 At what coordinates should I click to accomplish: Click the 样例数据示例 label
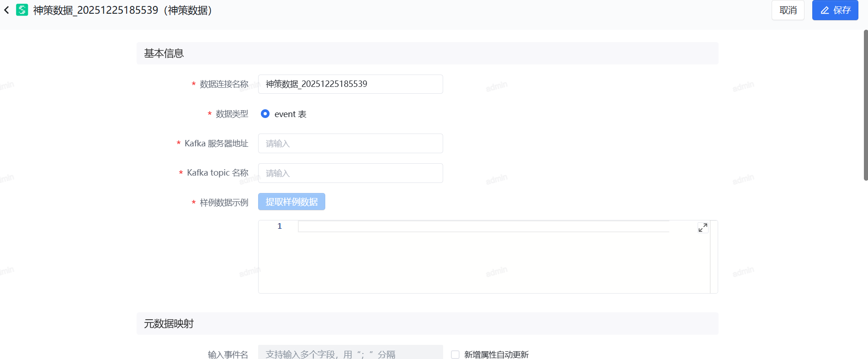(224, 203)
